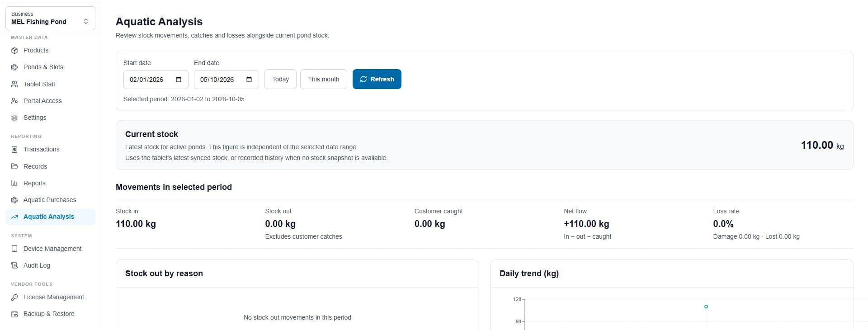The image size is (868, 330).
Task: Open Settings from the sidebar
Action: pyautogui.click(x=50, y=118)
